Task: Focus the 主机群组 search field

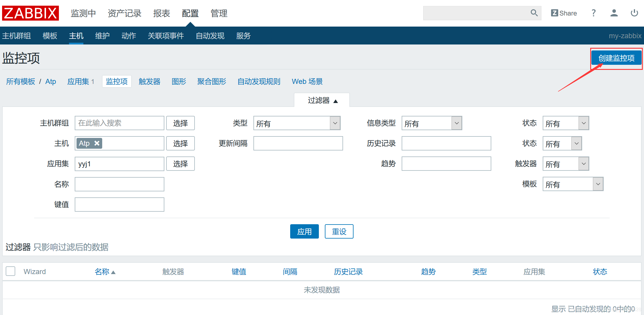Action: [x=120, y=123]
